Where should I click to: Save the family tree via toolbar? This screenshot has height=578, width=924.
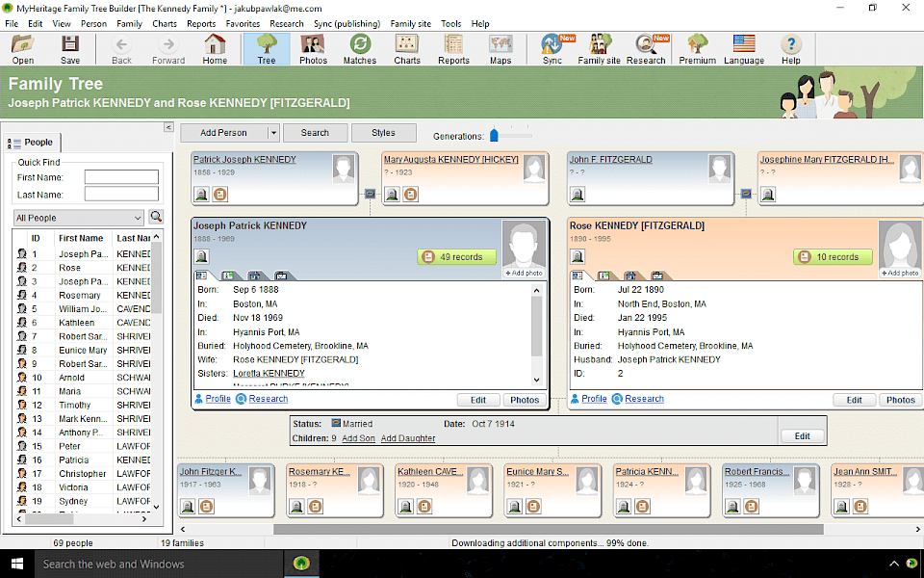(x=70, y=49)
